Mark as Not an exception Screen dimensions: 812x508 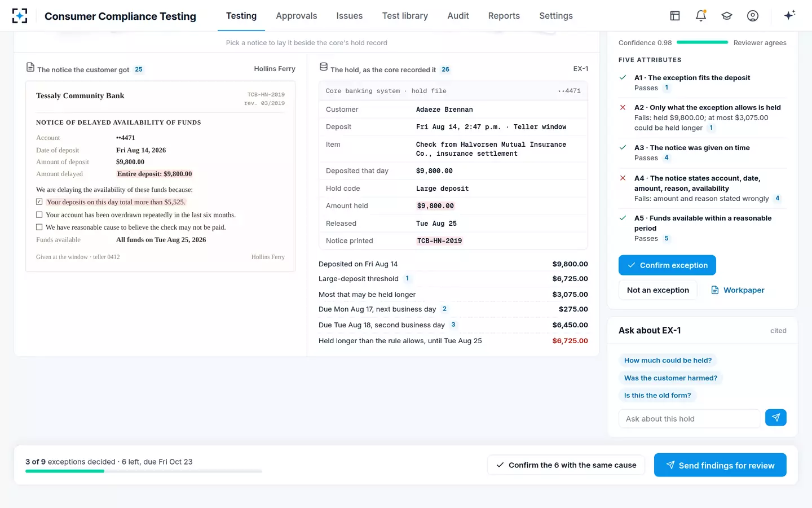click(x=658, y=290)
